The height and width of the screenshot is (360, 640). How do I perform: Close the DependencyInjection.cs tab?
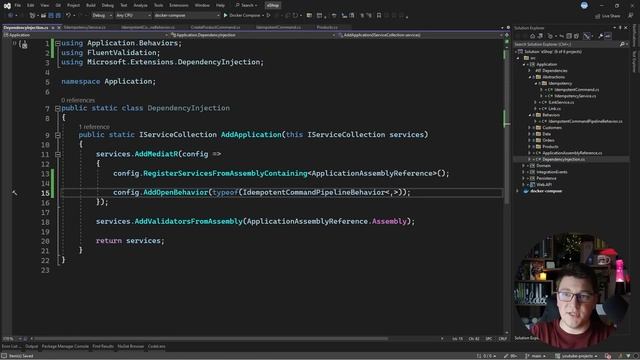[59, 27]
